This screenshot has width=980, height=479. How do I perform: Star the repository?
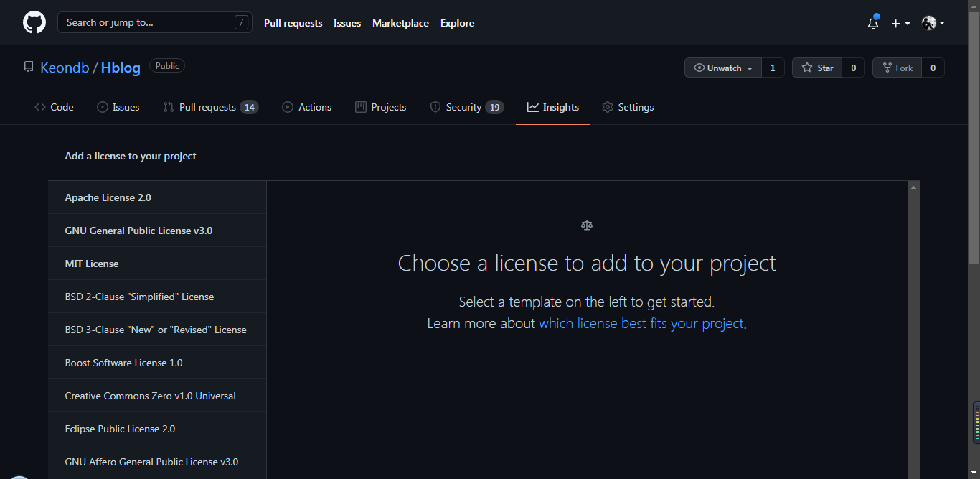[x=816, y=68]
